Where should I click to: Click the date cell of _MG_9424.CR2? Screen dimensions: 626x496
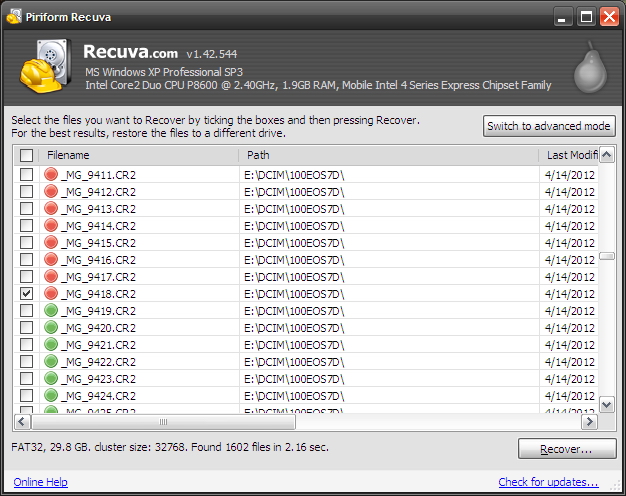[570, 396]
